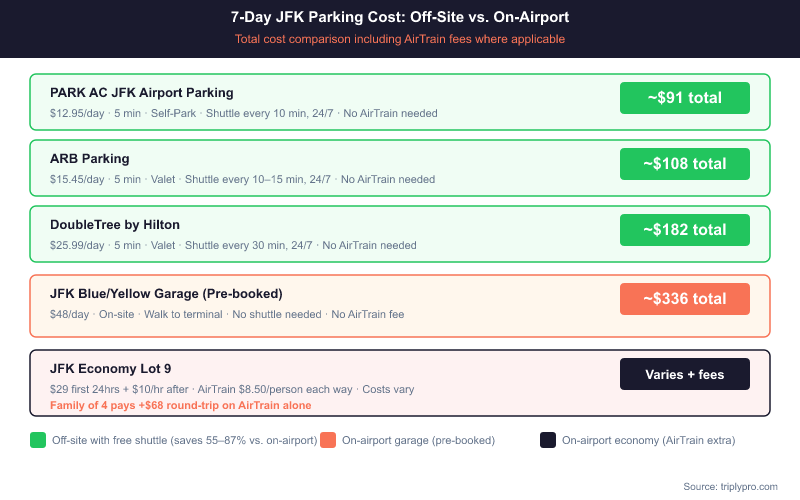The width and height of the screenshot is (800, 500).
Task: Click the AirTrain fees subtitle text
Action: (x=400, y=39)
